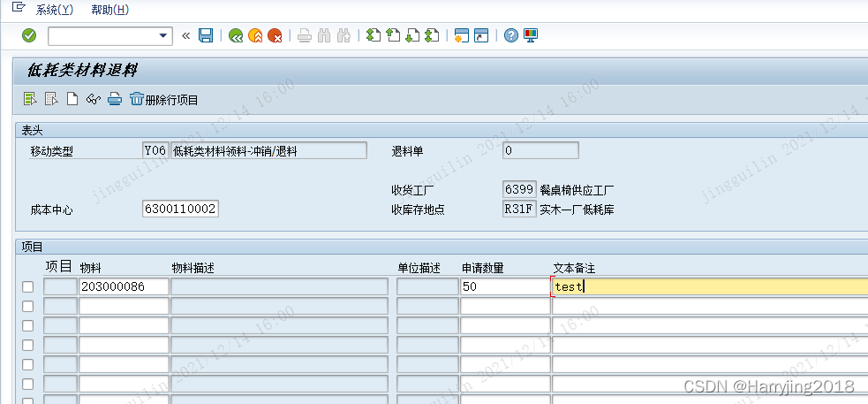Click the 文本备注 column header
Image resolution: width=868 pixels, height=404 pixels.
pos(574,268)
